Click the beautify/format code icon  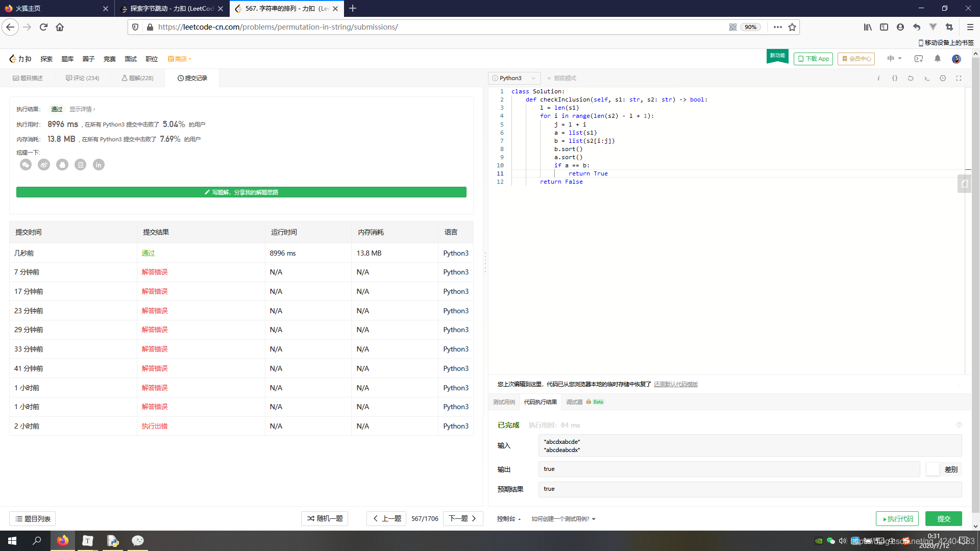coord(895,78)
